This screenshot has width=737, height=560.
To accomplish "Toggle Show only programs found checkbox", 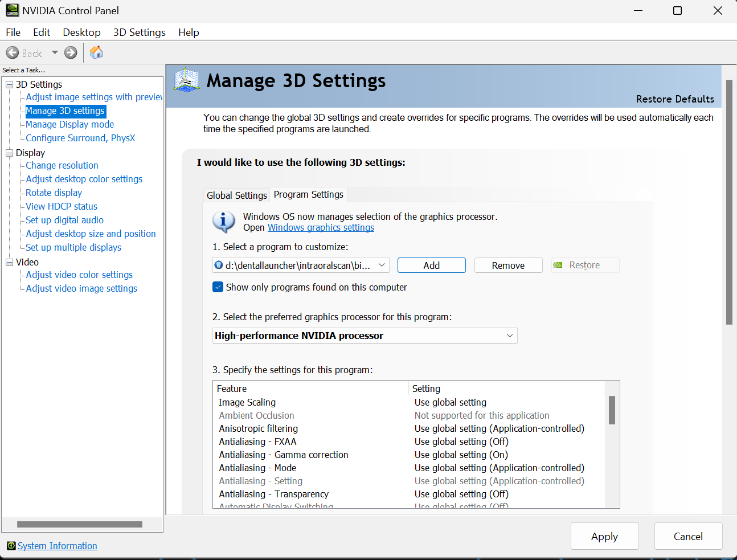I will [x=218, y=287].
